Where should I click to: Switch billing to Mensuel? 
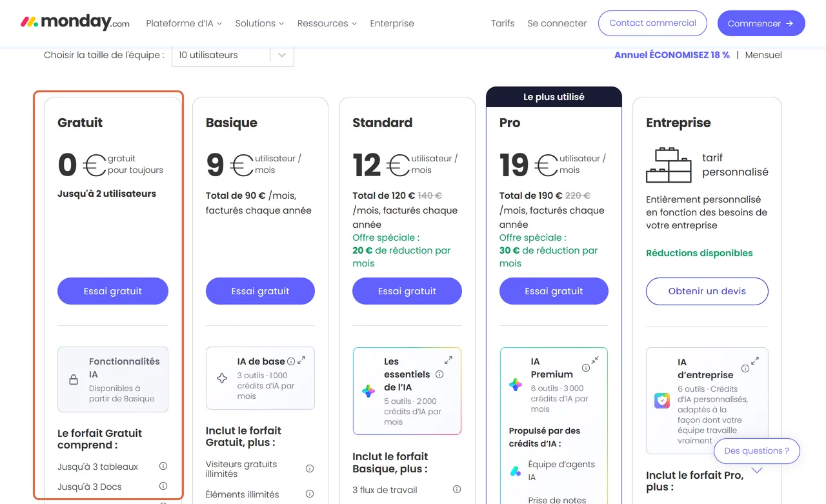click(x=763, y=55)
